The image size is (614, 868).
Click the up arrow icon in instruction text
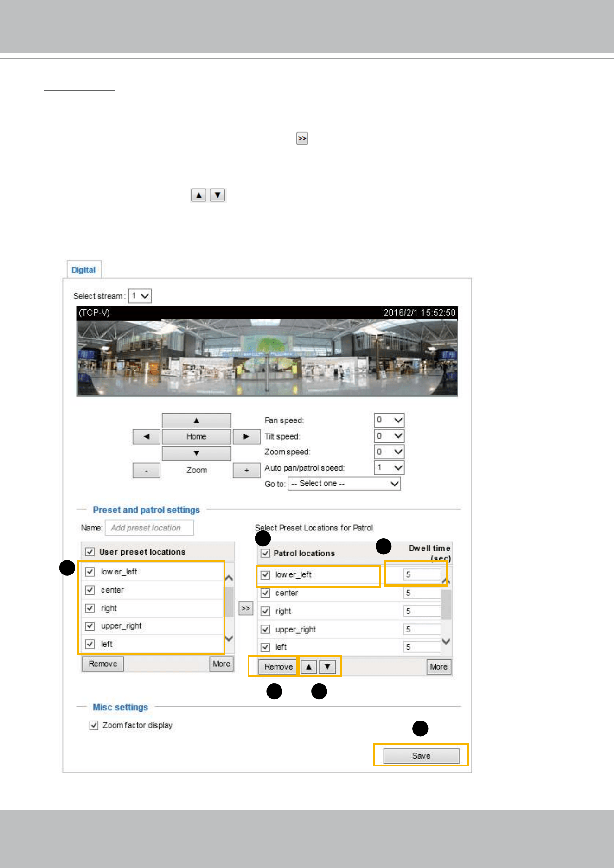[198, 195]
